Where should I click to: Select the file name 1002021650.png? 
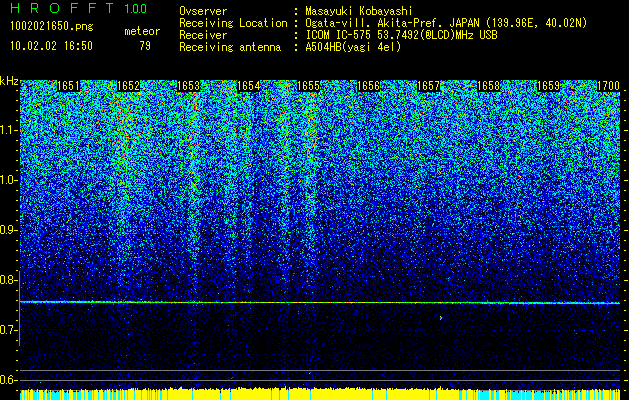tap(52, 27)
